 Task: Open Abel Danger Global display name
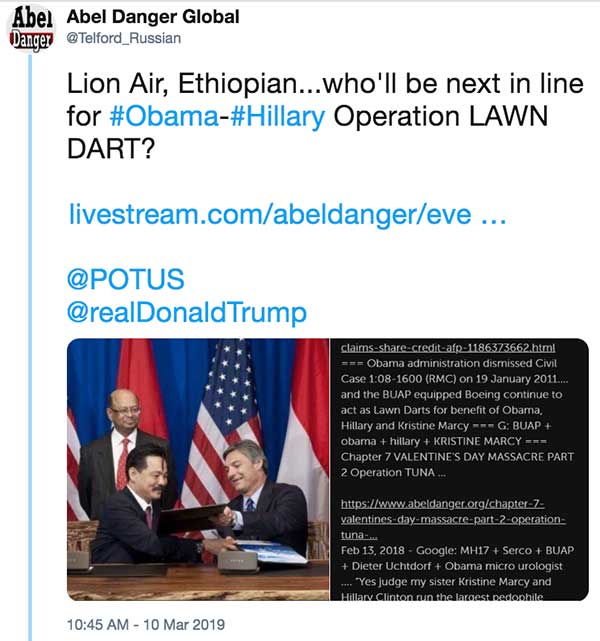pos(153,17)
